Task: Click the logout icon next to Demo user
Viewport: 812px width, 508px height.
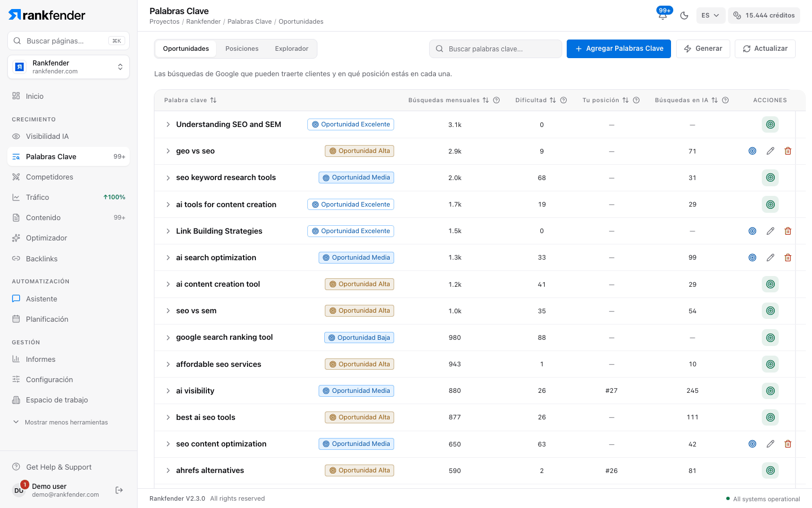Action: point(119,490)
